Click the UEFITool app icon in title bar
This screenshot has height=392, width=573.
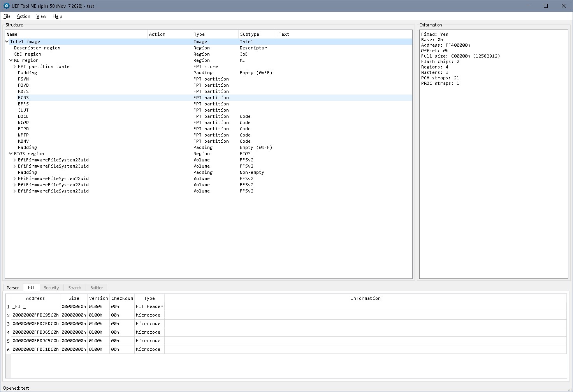tap(7, 6)
